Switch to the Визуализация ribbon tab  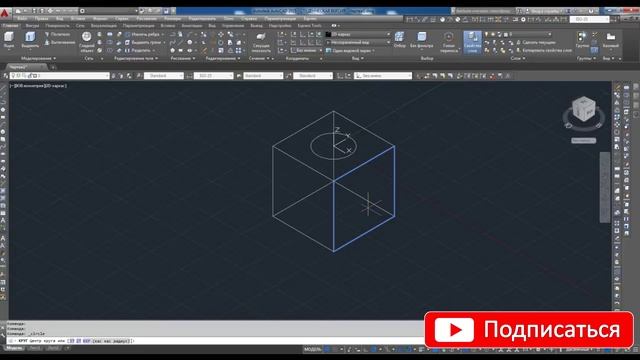[x=103, y=25]
